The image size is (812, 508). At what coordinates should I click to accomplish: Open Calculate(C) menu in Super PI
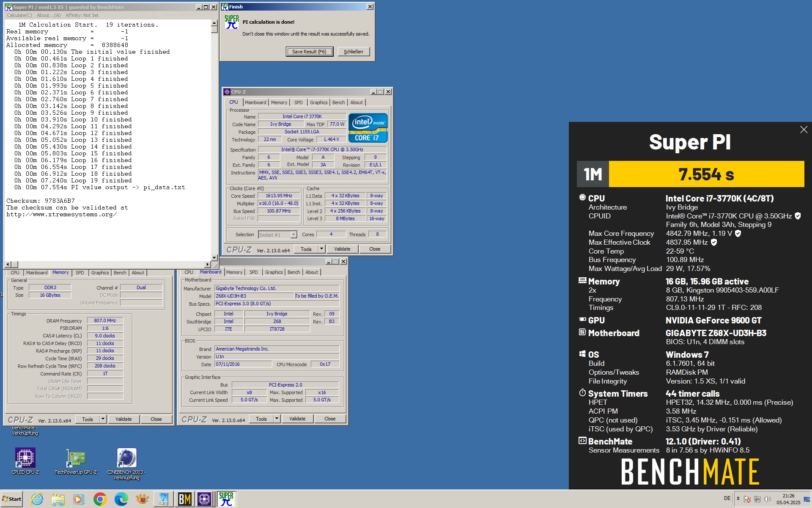click(x=19, y=15)
